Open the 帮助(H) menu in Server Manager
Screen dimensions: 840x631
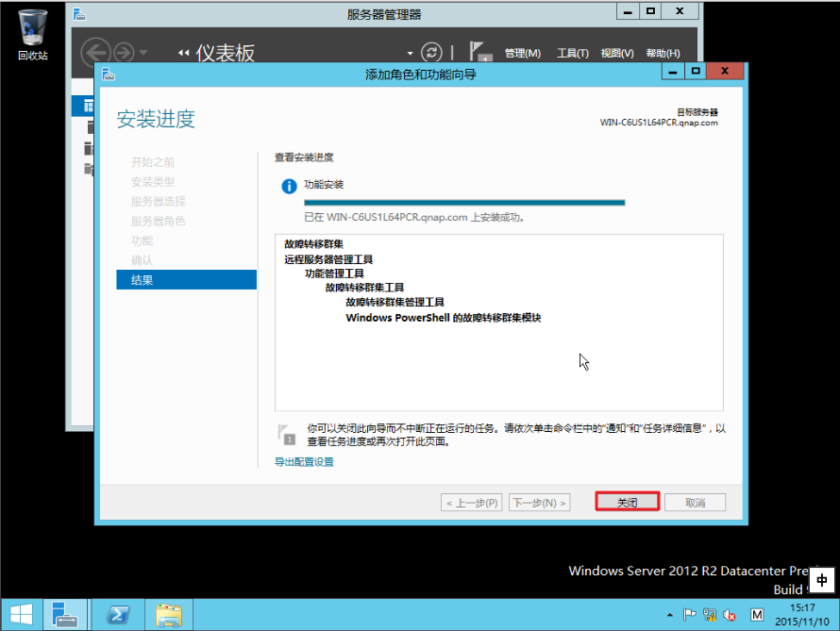coord(663,53)
